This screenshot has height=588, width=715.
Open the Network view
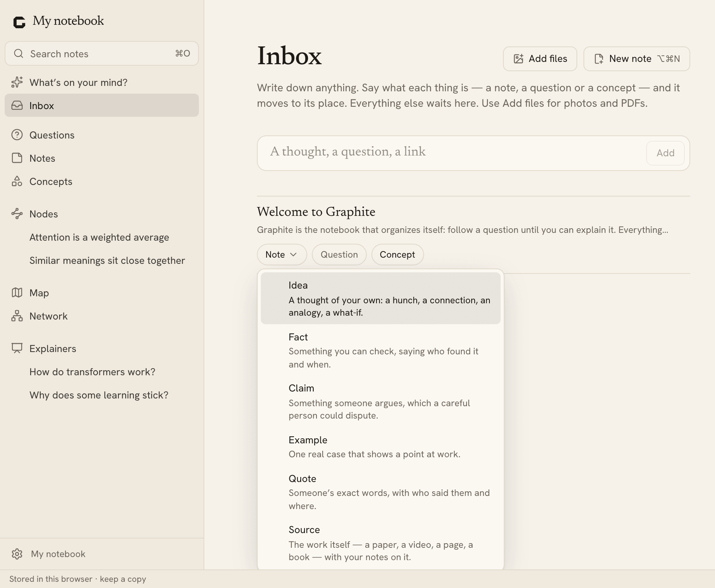click(x=102, y=316)
